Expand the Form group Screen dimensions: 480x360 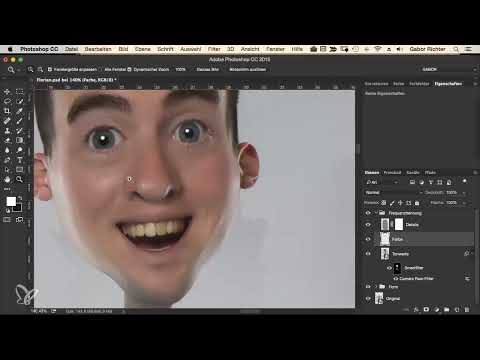coord(376,287)
